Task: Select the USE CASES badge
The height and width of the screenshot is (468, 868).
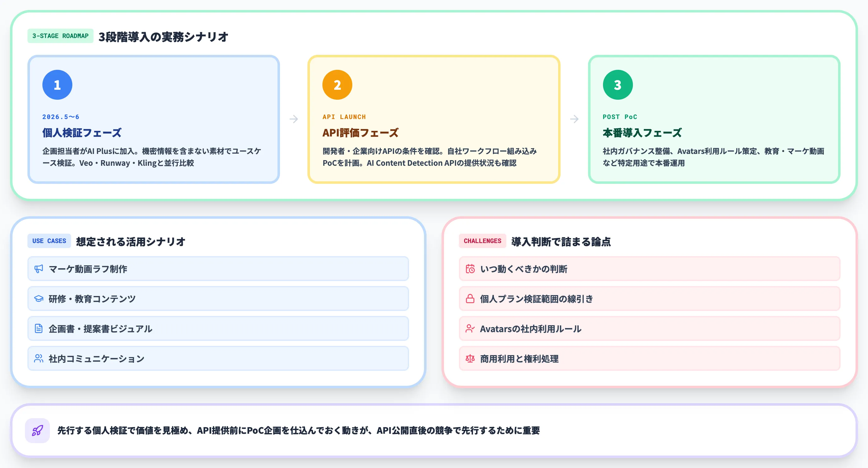Action: (x=49, y=241)
